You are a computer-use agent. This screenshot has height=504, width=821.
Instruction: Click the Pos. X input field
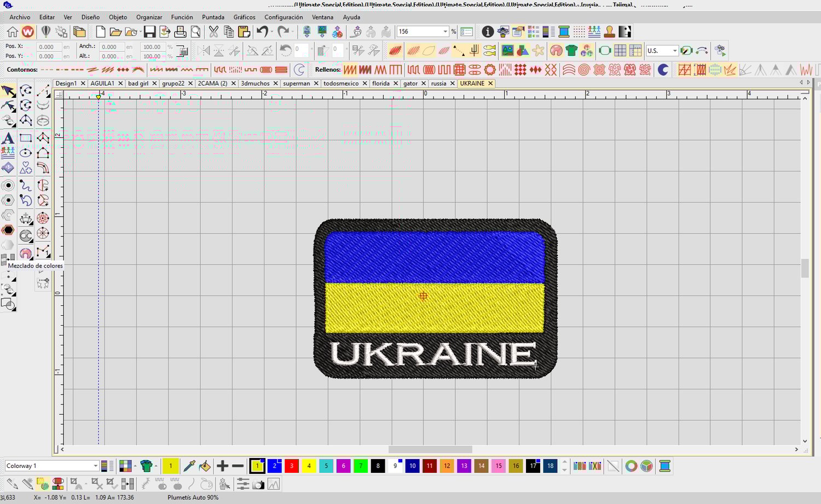click(x=48, y=47)
